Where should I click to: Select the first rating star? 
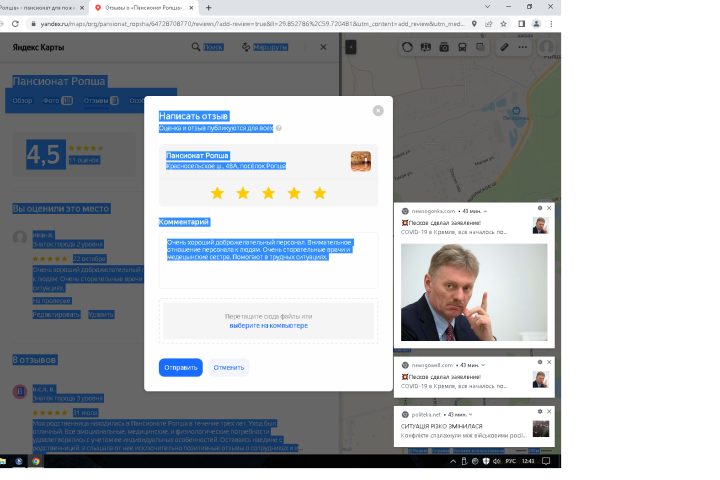[x=217, y=193]
